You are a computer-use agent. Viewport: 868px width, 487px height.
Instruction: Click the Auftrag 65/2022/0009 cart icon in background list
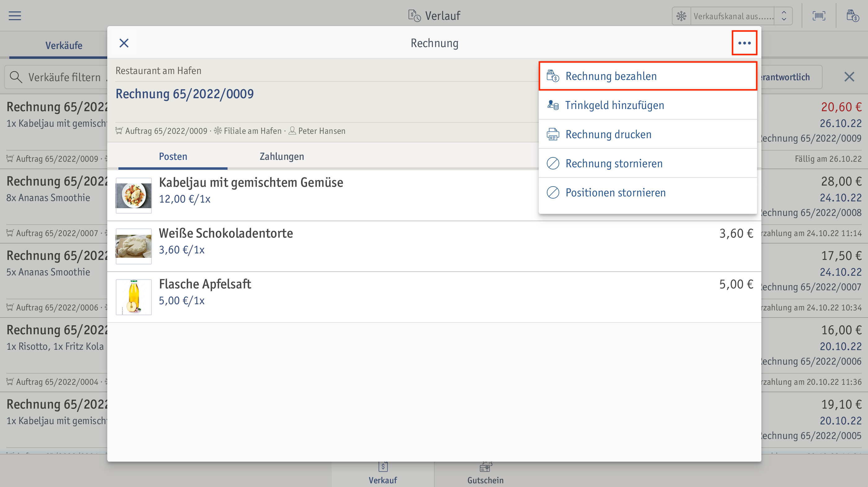coord(10,159)
